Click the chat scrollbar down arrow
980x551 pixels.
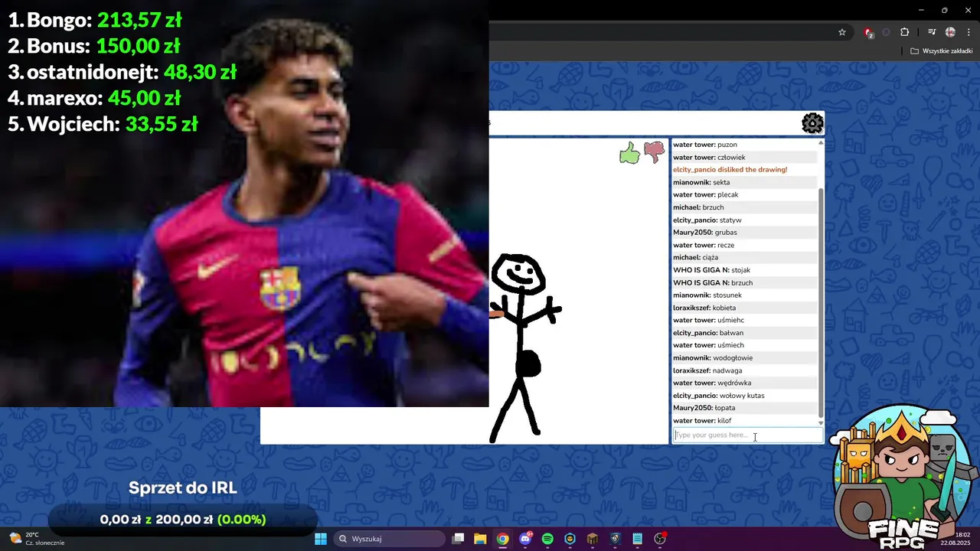821,423
